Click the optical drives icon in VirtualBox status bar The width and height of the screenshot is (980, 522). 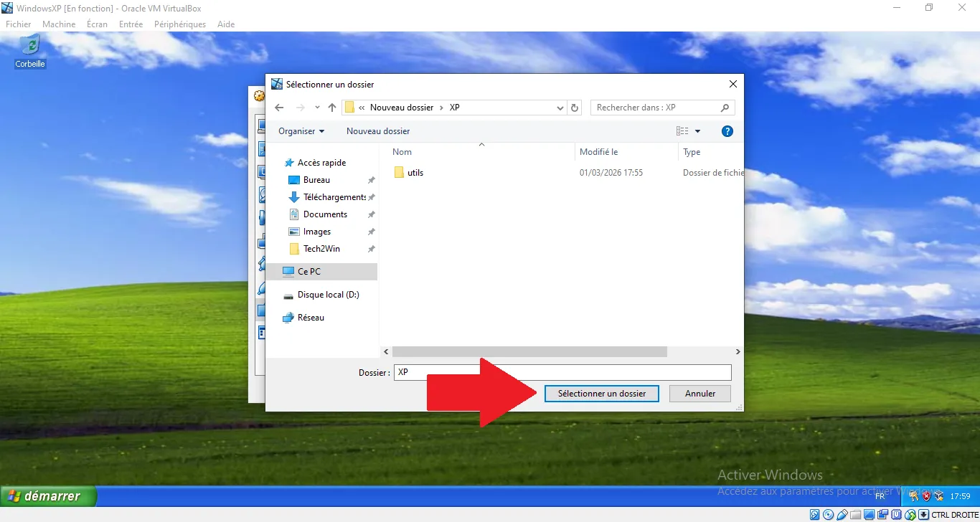click(x=828, y=514)
